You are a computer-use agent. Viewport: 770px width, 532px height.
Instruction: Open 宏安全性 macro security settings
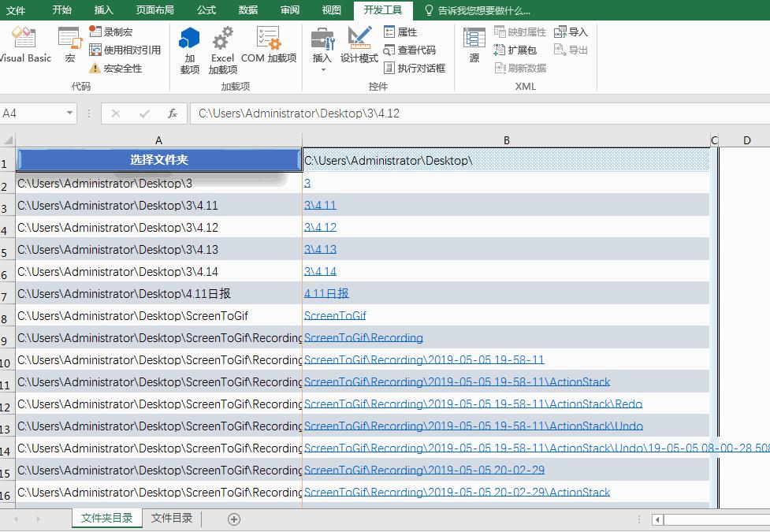coord(116,69)
